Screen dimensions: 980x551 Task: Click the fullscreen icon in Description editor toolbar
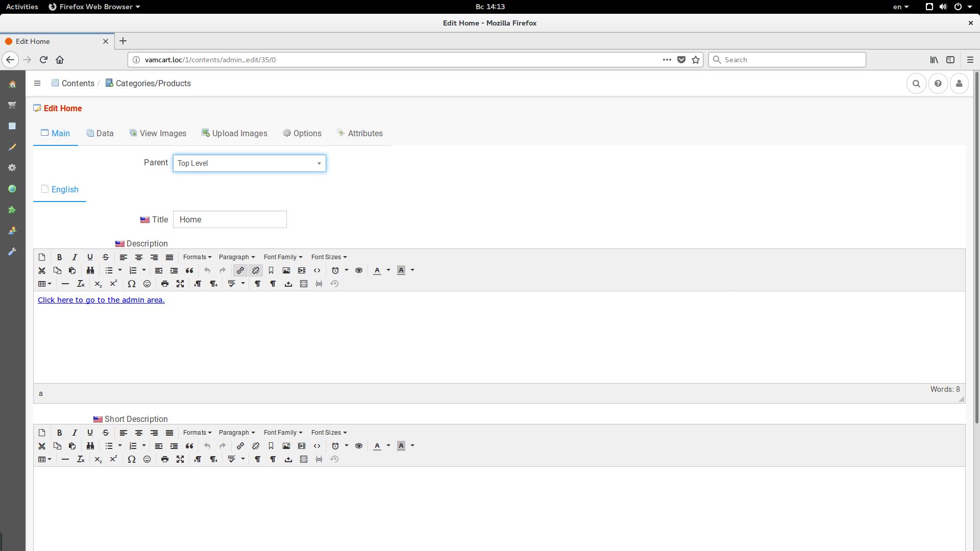click(x=180, y=284)
